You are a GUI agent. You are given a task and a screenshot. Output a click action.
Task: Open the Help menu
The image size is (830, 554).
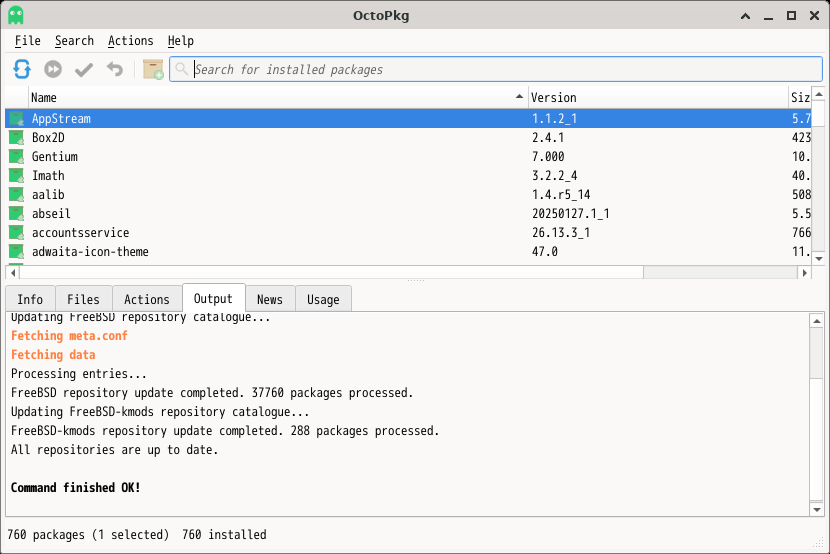click(181, 41)
